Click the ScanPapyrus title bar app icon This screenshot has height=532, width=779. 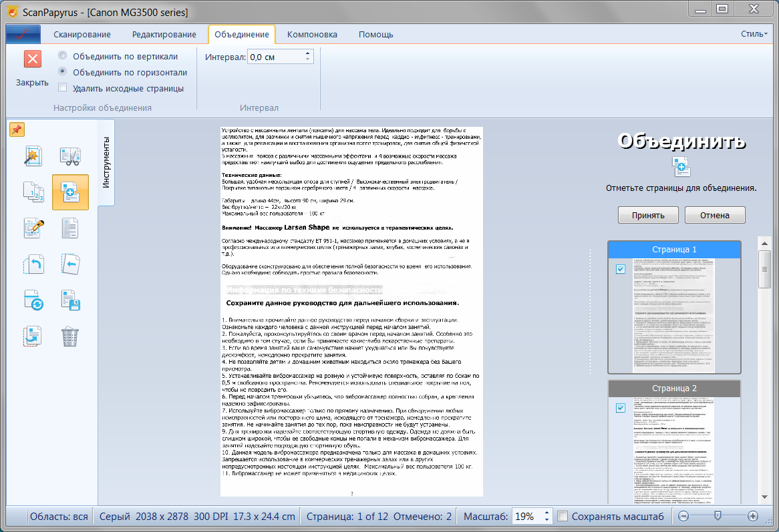[x=12, y=12]
